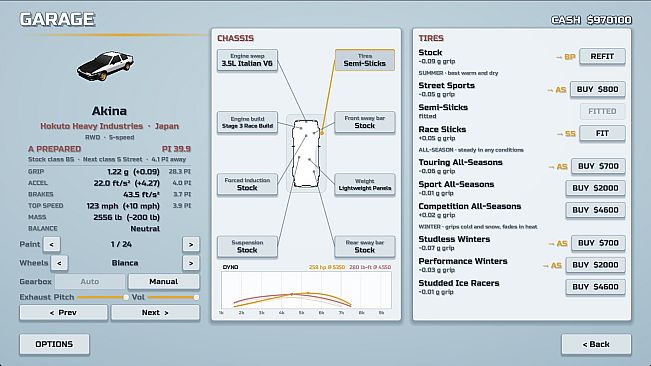Click the disabled FITTED Semi-Slicks button

(x=602, y=111)
